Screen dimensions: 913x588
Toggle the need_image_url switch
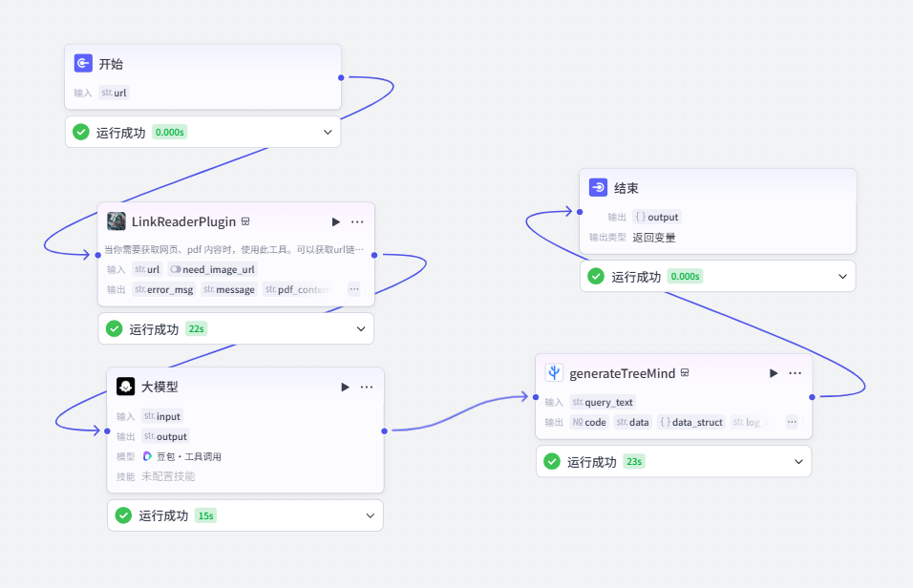176,269
